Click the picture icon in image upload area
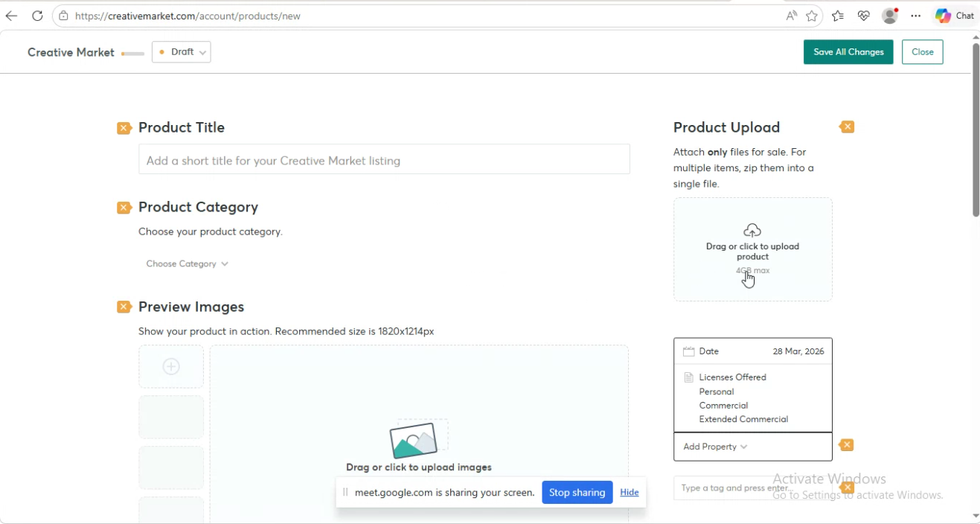The height and width of the screenshot is (524, 980). click(x=414, y=441)
